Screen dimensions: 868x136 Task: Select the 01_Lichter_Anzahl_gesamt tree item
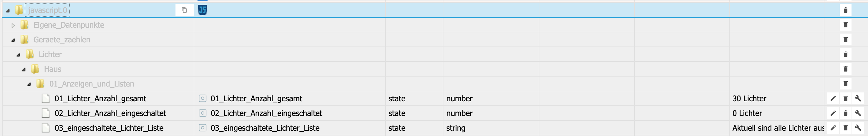tap(100, 99)
